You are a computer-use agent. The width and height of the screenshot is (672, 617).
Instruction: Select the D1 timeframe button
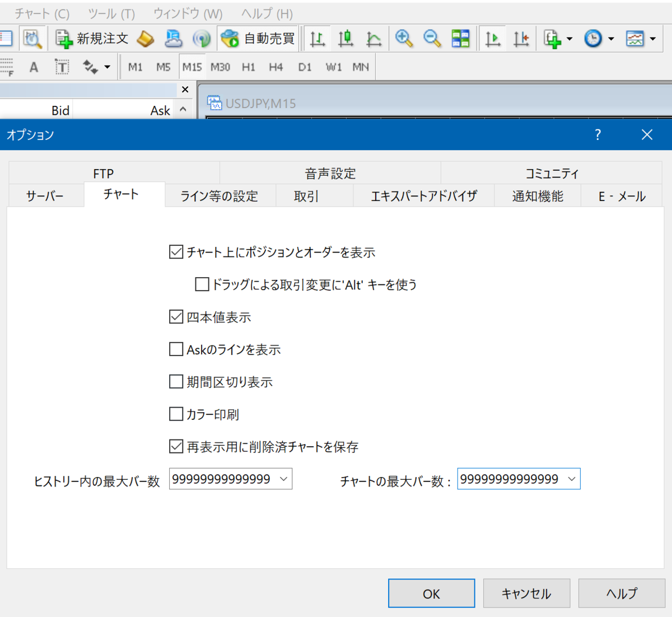(x=305, y=67)
